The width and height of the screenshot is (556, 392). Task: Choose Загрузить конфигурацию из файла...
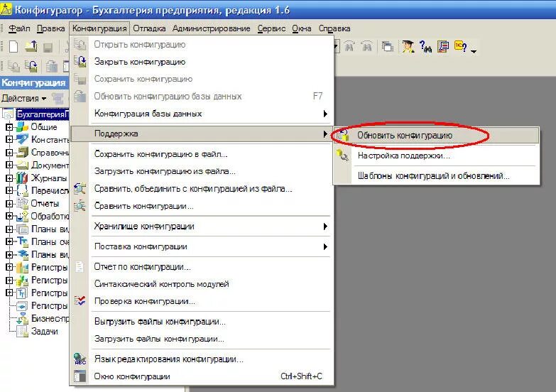(202, 171)
